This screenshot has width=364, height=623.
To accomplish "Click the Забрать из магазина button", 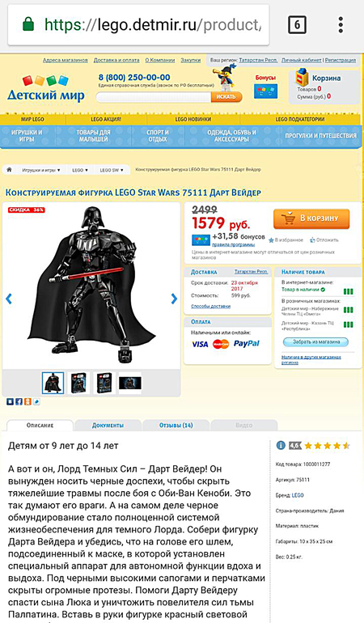I will coord(316,341).
